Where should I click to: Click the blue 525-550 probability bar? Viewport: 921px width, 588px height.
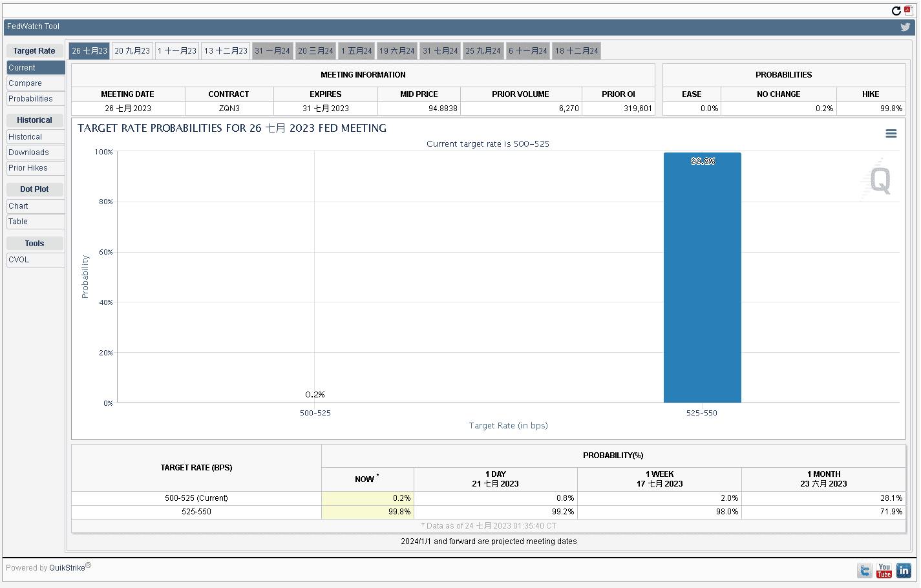click(x=702, y=278)
